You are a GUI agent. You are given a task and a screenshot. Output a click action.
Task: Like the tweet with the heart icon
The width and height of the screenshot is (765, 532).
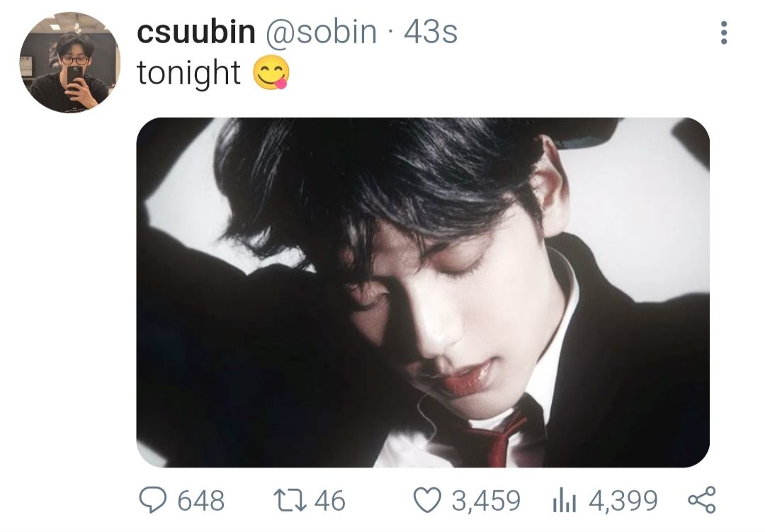click(x=426, y=501)
